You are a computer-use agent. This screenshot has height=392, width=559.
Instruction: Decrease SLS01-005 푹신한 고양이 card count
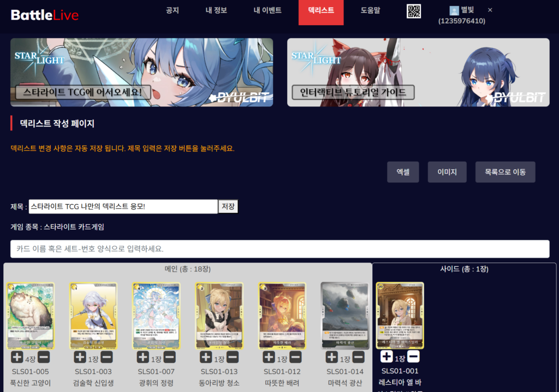pyautogui.click(x=44, y=358)
